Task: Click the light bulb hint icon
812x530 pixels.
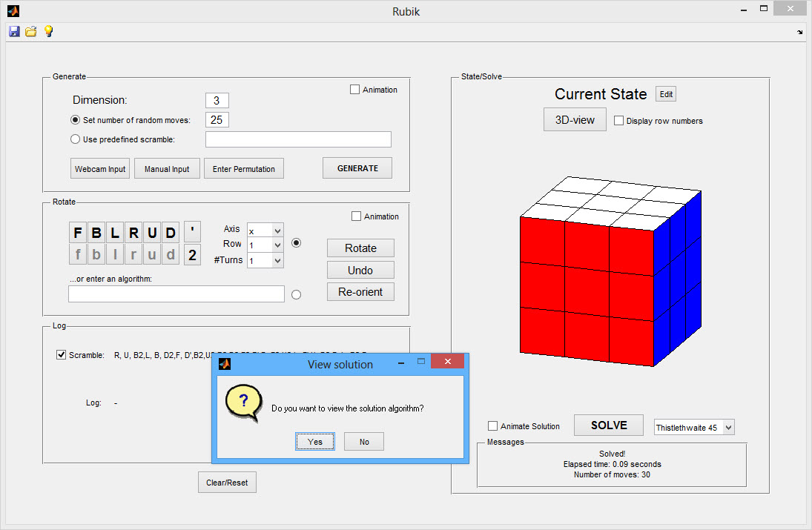Action: (48, 31)
